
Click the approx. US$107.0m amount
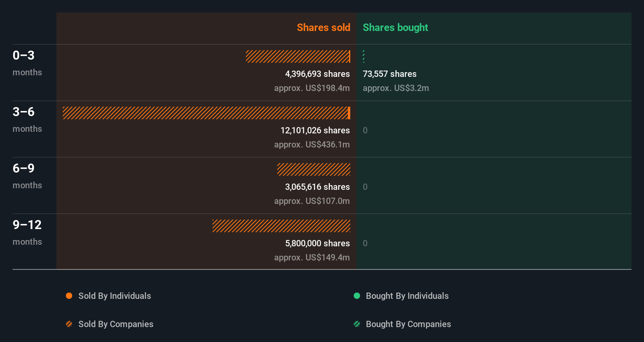click(312, 201)
